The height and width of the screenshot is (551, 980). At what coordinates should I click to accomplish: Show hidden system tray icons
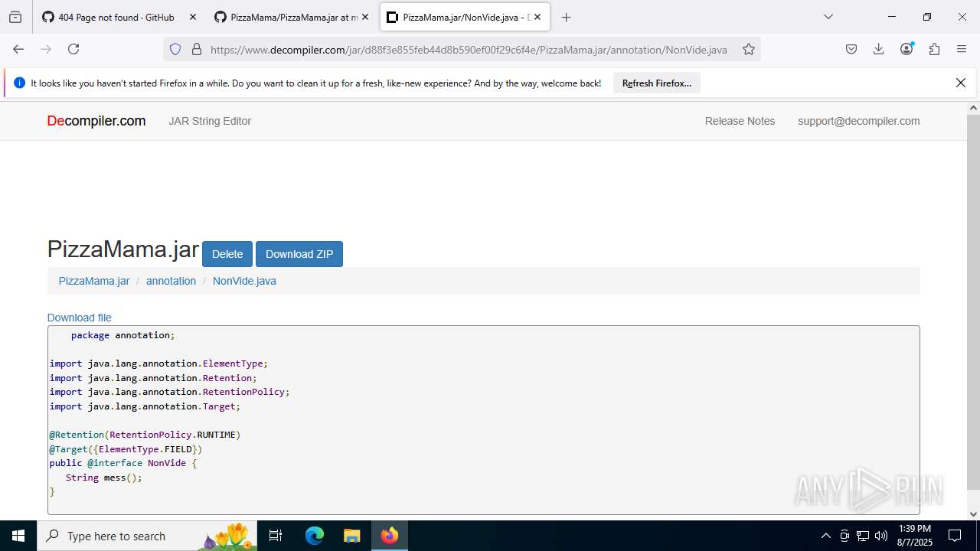825,536
